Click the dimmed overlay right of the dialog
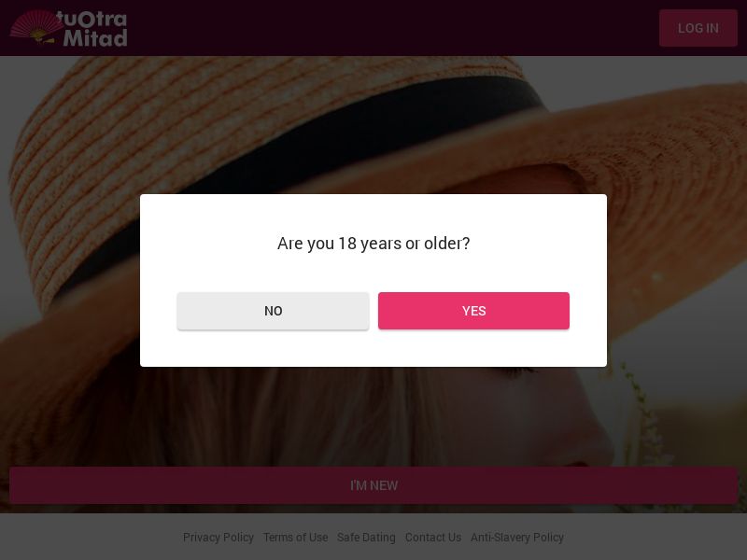Viewport: 747px width, 560px height. (x=677, y=280)
